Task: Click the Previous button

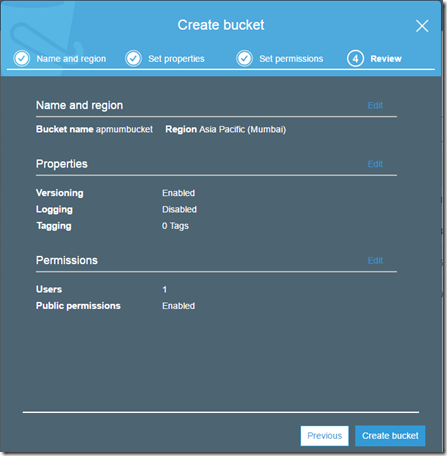Action: (x=325, y=436)
